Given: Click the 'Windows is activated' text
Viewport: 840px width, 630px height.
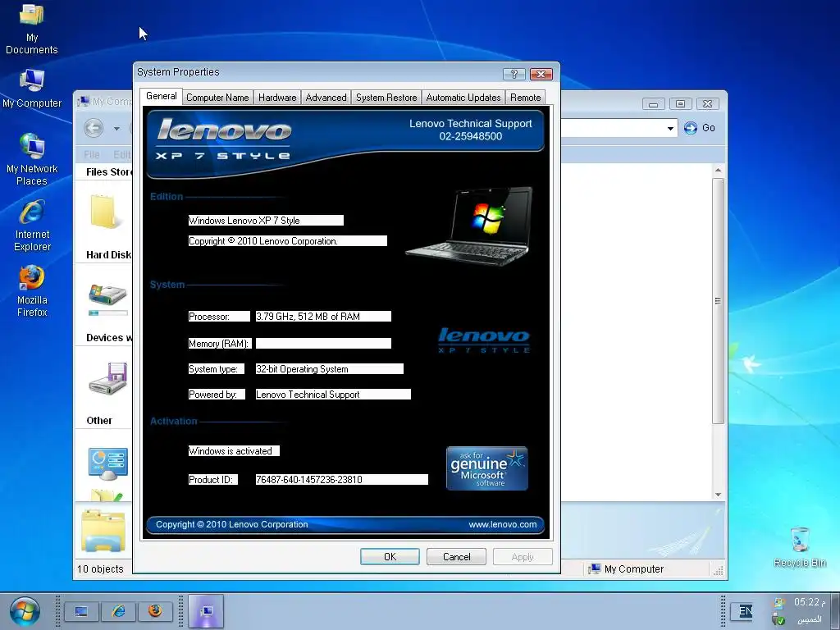Looking at the screenshot, I should tap(234, 451).
